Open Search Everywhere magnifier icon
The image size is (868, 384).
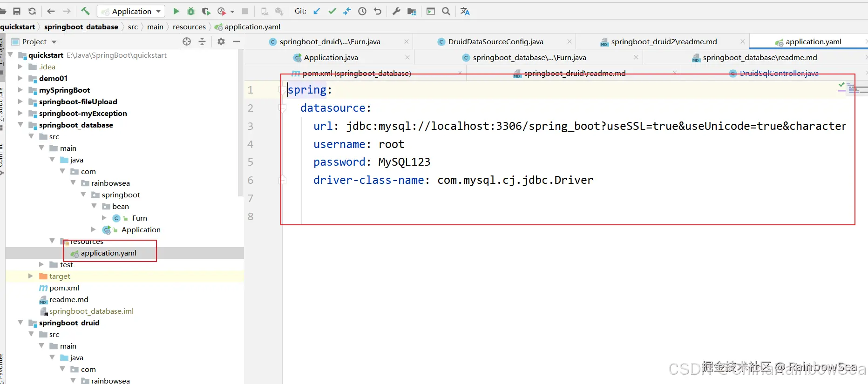click(x=446, y=11)
